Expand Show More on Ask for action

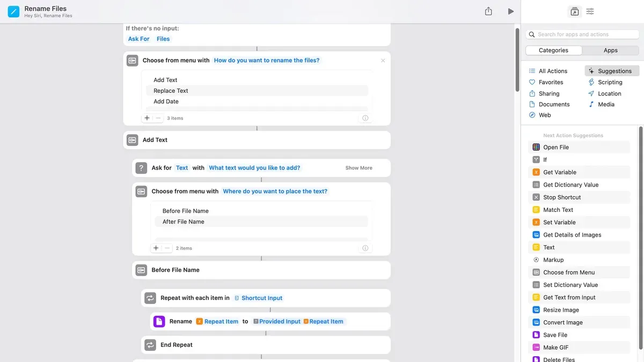coord(359,168)
